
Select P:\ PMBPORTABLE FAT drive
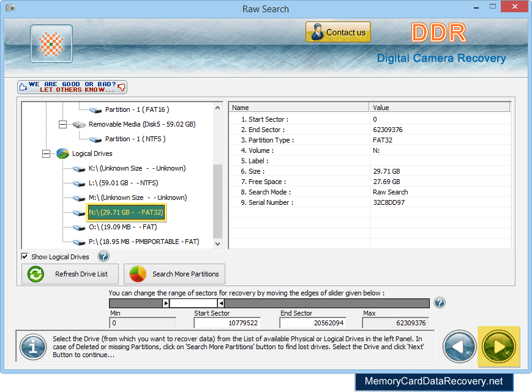click(144, 242)
